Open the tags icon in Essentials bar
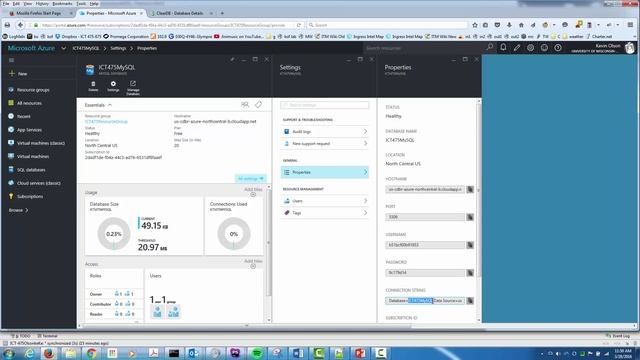The width and height of the screenshot is (640, 360). tap(258, 105)
